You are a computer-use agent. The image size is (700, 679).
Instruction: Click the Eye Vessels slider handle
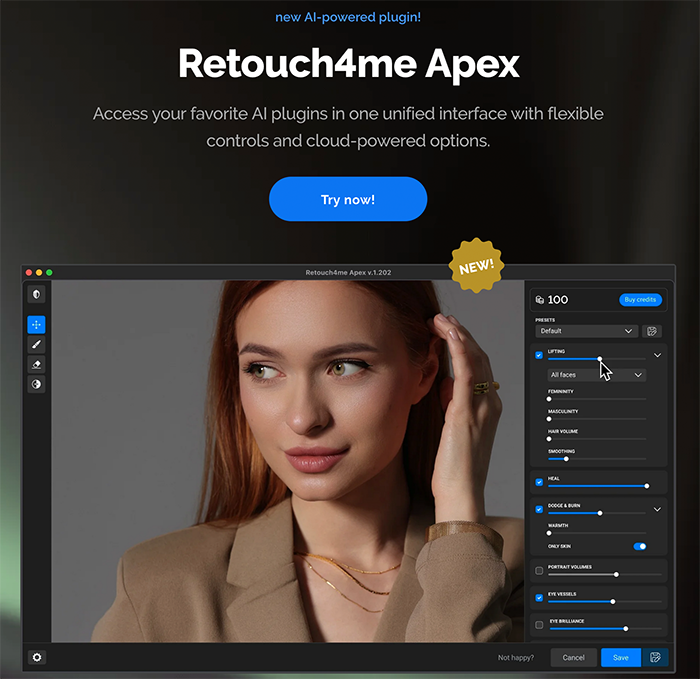613,602
